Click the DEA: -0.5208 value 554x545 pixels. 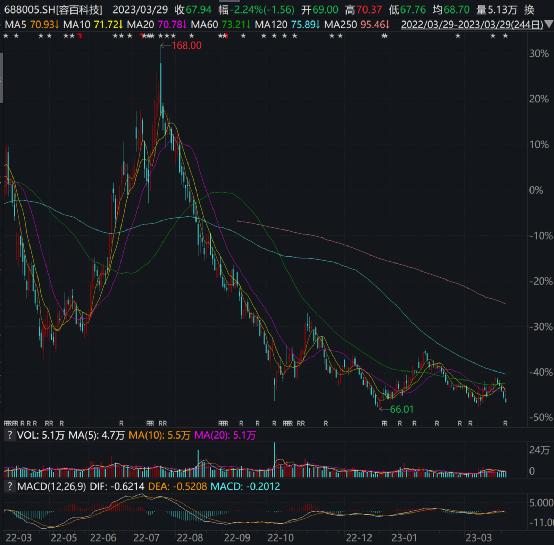point(177,486)
